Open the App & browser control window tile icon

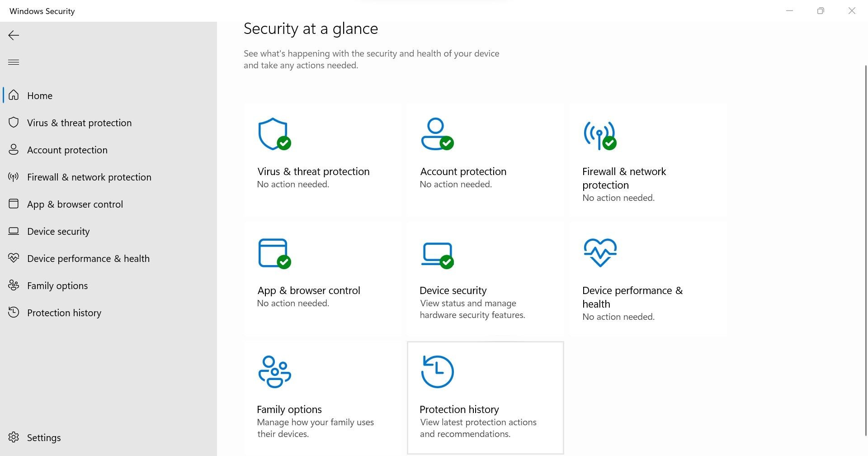274,253
